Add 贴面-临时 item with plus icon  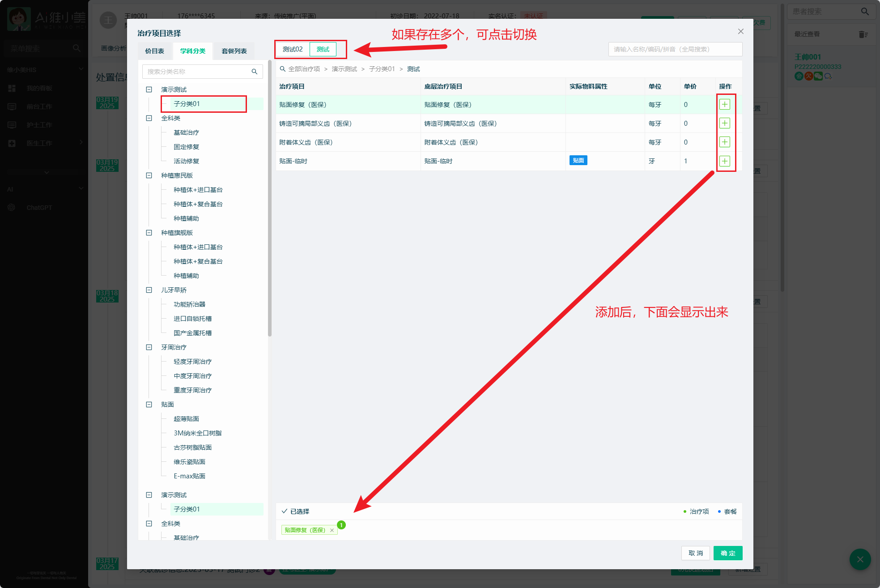point(724,161)
